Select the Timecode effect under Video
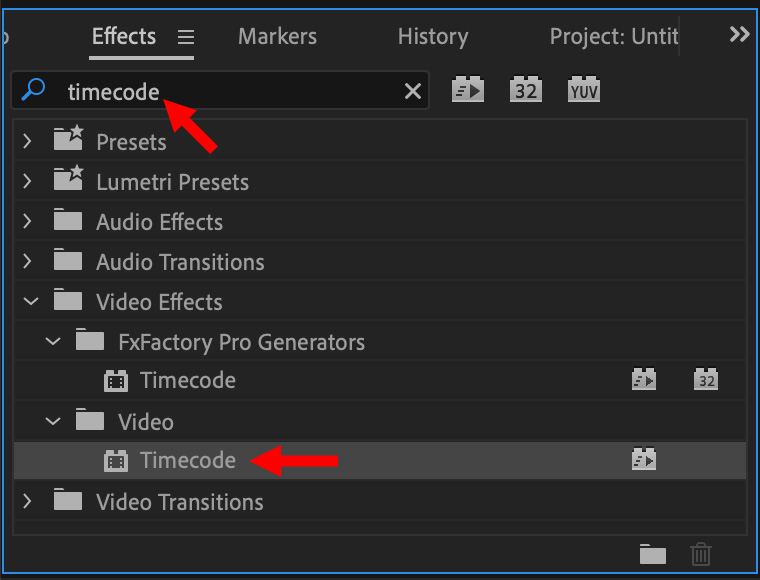760x580 pixels. (x=188, y=460)
